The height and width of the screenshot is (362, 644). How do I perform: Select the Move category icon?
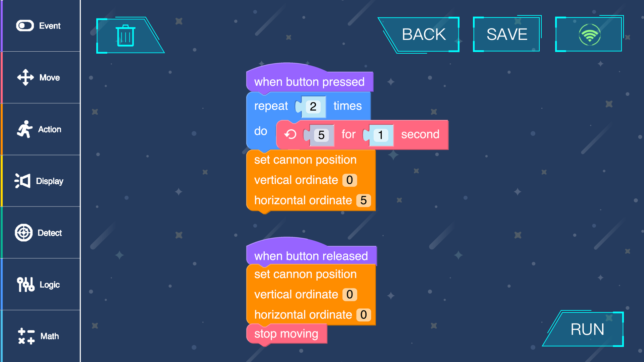(x=25, y=77)
